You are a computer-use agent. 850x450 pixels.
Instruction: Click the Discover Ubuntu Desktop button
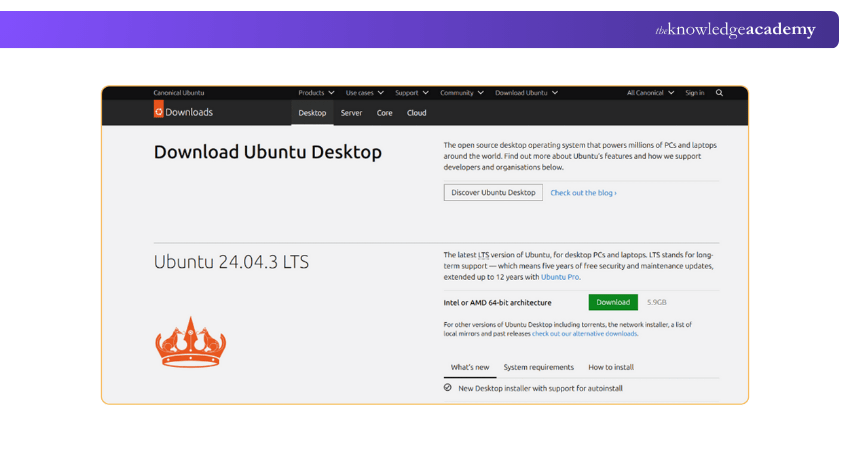pos(493,192)
